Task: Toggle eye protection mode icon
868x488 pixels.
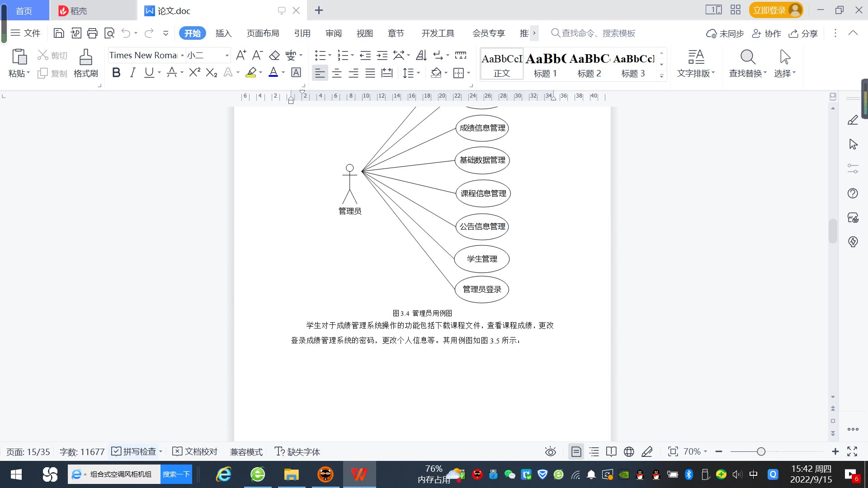Action: click(x=551, y=451)
